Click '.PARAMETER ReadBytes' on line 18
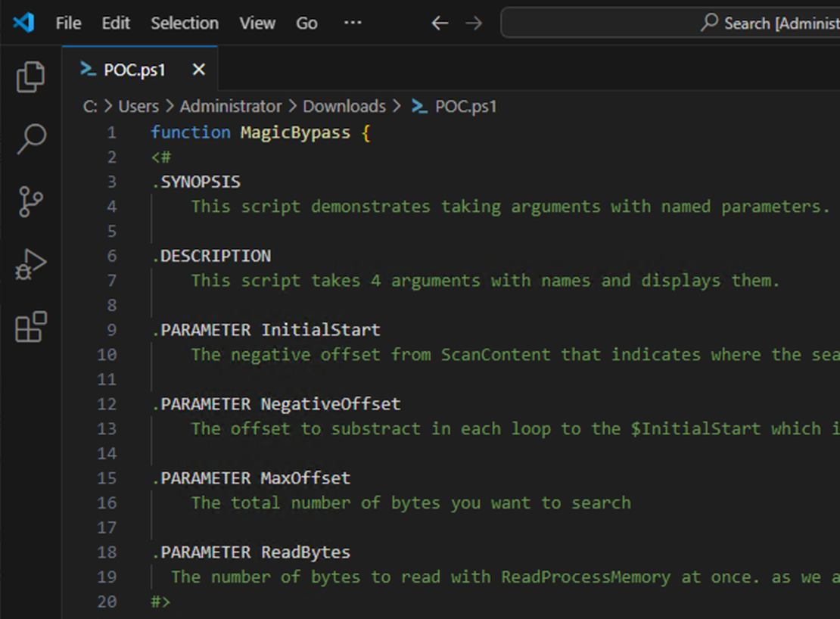 tap(251, 552)
